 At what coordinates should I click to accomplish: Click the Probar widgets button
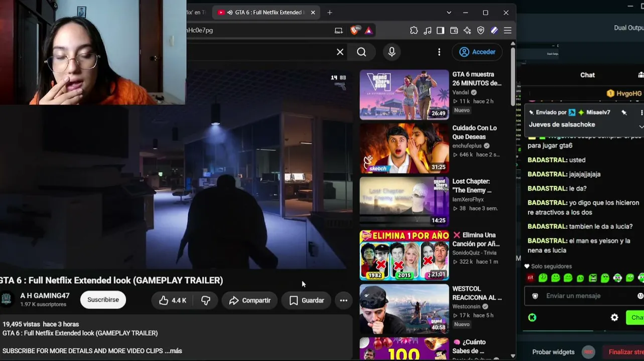pyautogui.click(x=553, y=352)
